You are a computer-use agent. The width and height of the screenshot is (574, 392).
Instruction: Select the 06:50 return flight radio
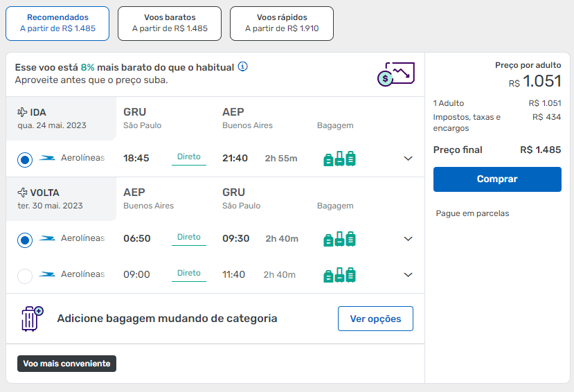pyautogui.click(x=25, y=240)
